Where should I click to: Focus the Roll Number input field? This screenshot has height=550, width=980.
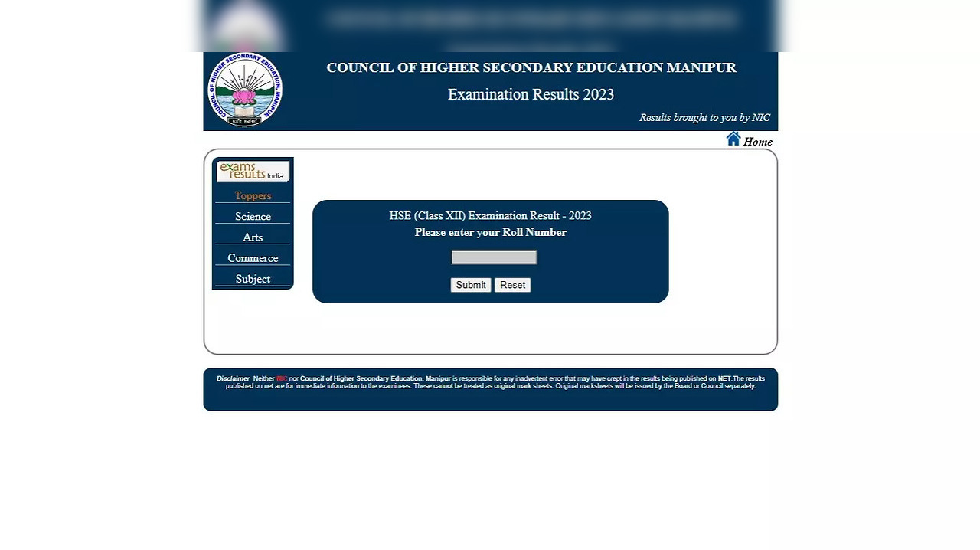(x=494, y=257)
